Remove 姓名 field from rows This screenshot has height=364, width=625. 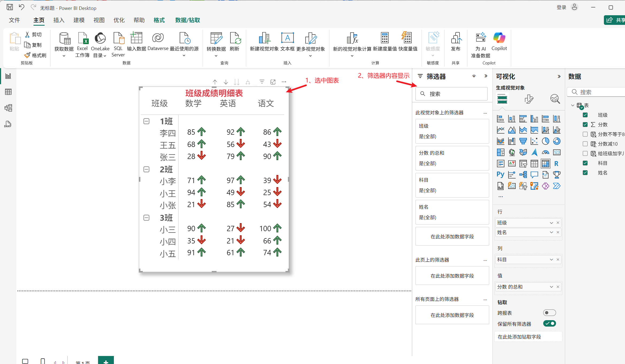click(x=558, y=232)
